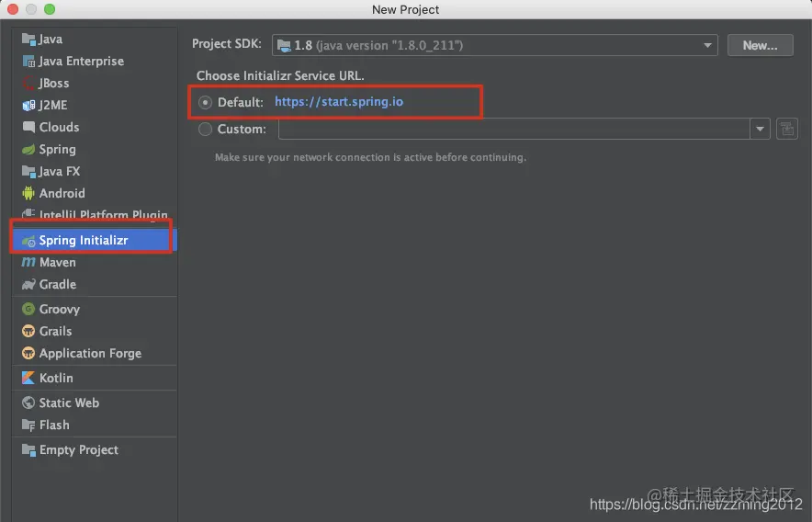
Task: Select the Default URL radio button
Action: pyautogui.click(x=205, y=102)
